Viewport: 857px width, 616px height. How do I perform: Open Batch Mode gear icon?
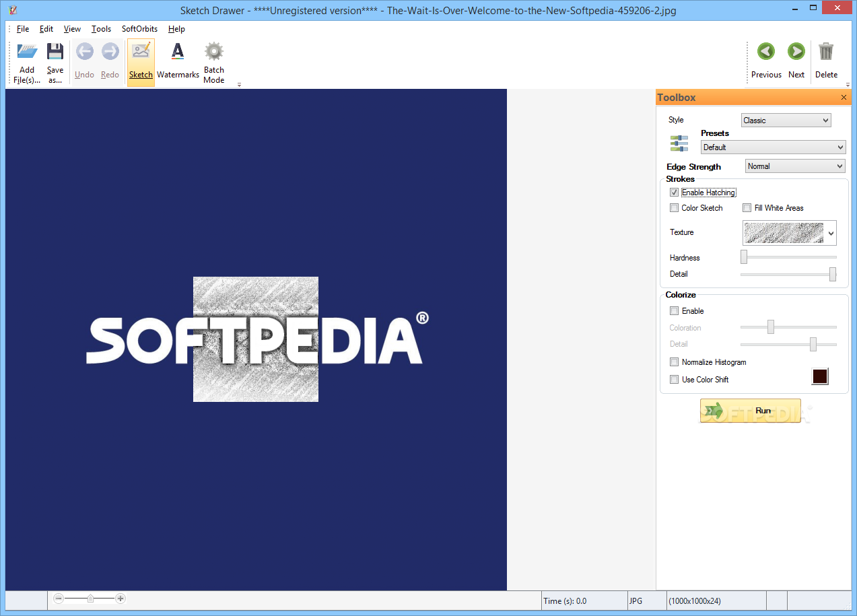click(214, 53)
